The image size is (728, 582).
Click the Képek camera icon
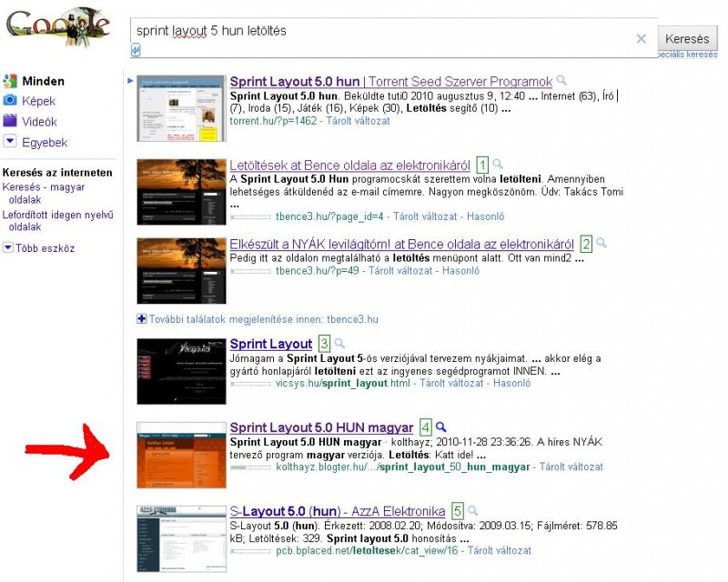coord(10,100)
